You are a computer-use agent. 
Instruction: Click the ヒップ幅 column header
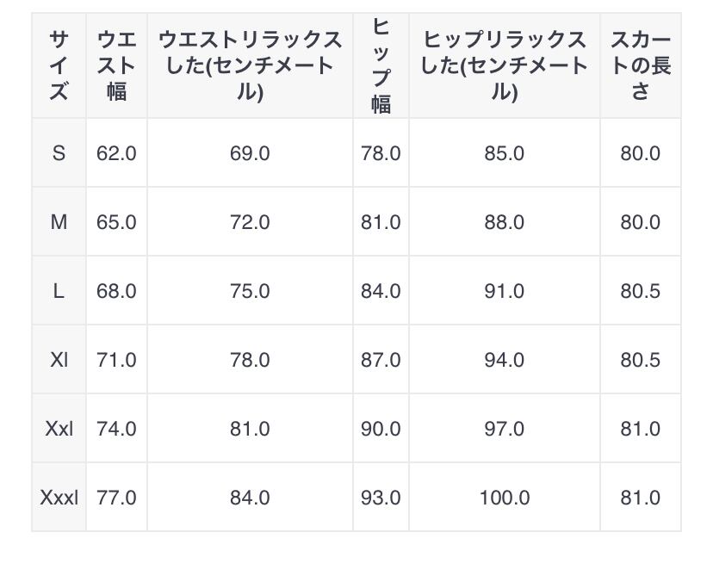coord(381,65)
